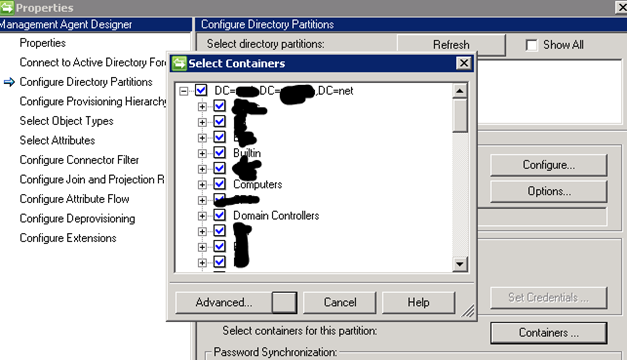The height and width of the screenshot is (360, 627).
Task: Open Configure Connector Filter page
Action: coord(79,160)
